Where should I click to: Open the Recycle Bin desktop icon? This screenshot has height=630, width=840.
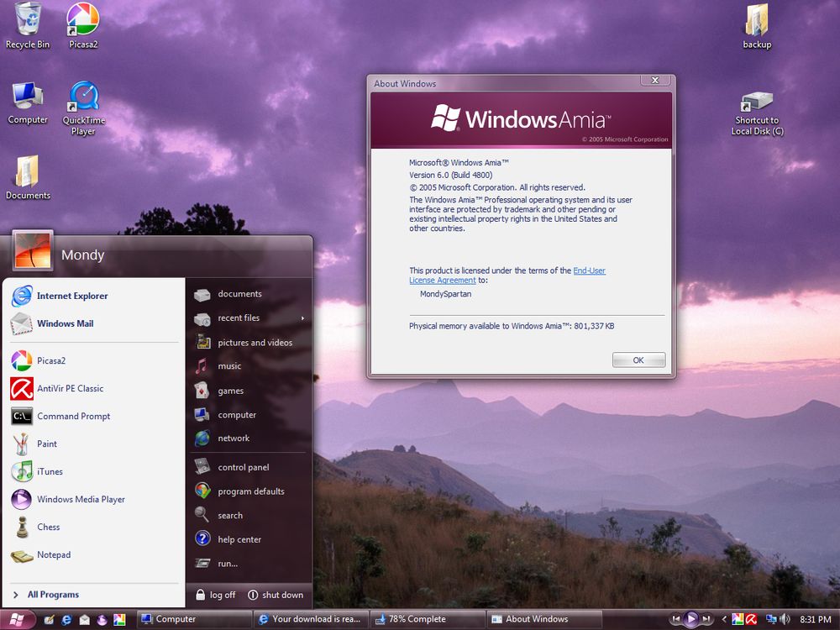pos(28,26)
